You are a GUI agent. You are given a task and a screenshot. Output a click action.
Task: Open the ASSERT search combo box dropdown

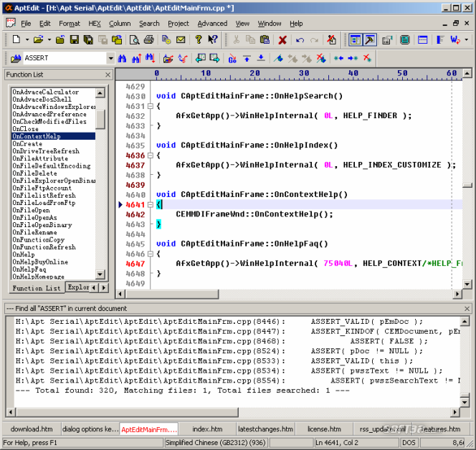coord(110,58)
